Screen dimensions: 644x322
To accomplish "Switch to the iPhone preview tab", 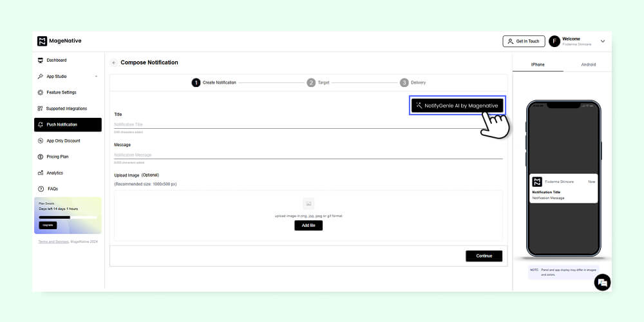I will [538, 64].
